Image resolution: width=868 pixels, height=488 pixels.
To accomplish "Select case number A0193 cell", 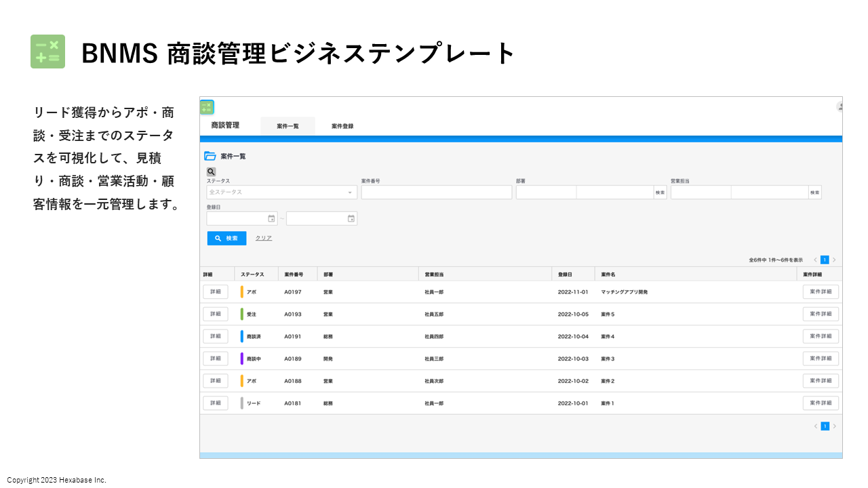I will click(x=293, y=314).
